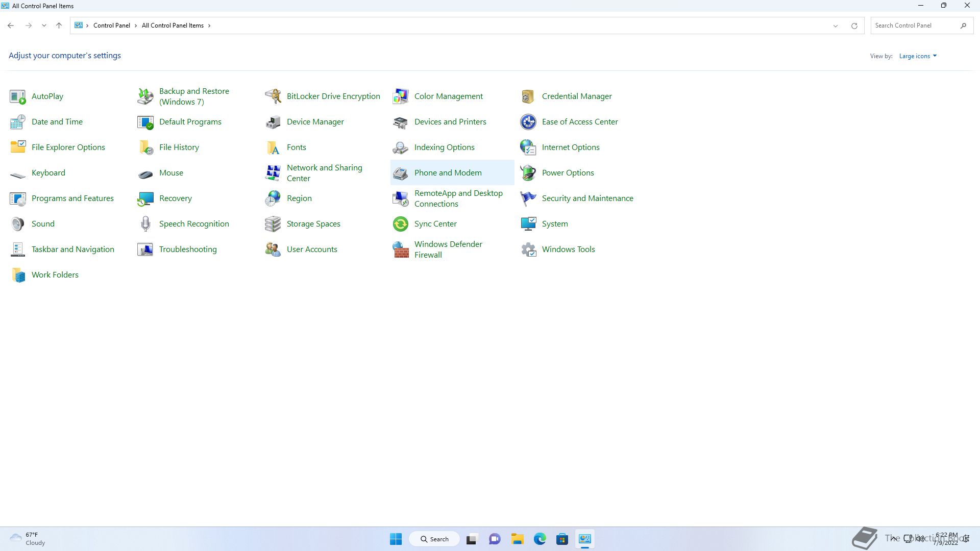Click the Windows Tools link

[569, 249]
